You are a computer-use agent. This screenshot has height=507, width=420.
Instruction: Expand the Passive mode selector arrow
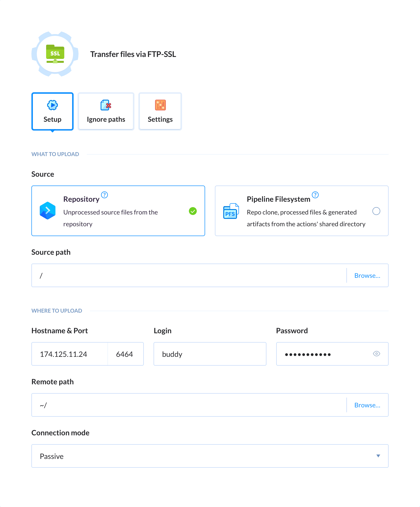pos(378,456)
